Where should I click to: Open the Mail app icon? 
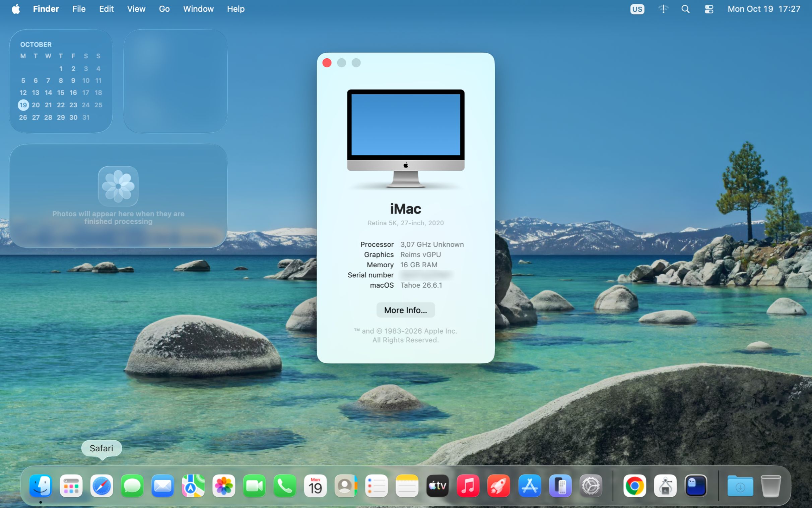[163, 486]
